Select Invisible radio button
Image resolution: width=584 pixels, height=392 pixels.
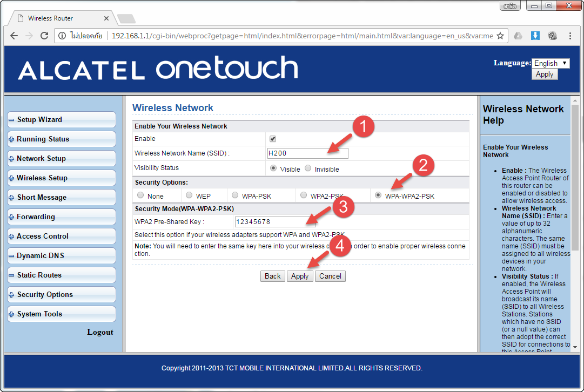[308, 168]
